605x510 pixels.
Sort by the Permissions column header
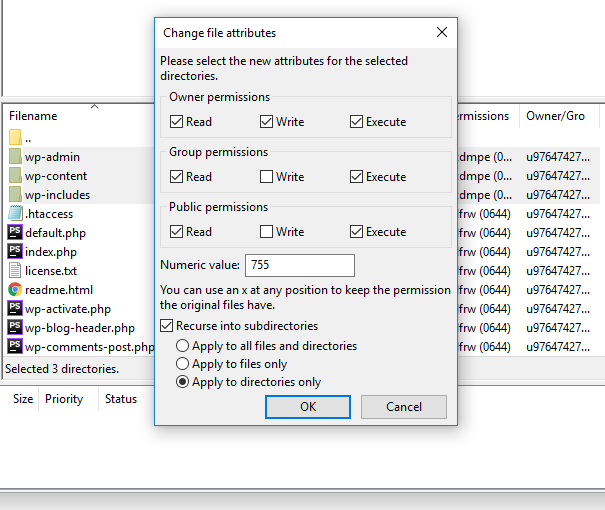[484, 116]
